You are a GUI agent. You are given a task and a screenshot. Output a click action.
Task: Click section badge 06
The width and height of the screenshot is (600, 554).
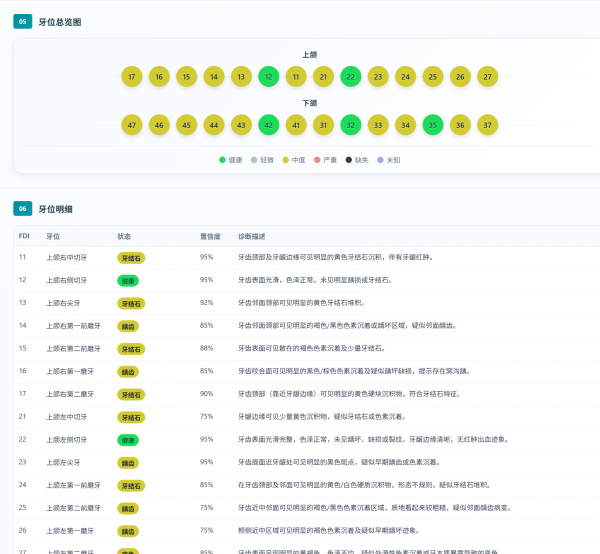23,209
